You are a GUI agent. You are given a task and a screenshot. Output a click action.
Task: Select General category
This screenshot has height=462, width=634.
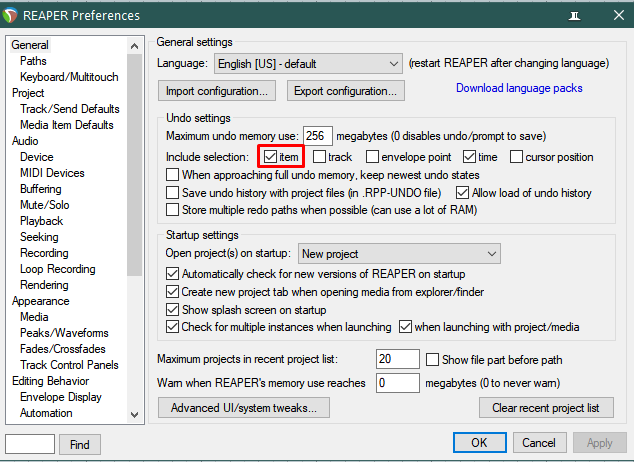30,45
